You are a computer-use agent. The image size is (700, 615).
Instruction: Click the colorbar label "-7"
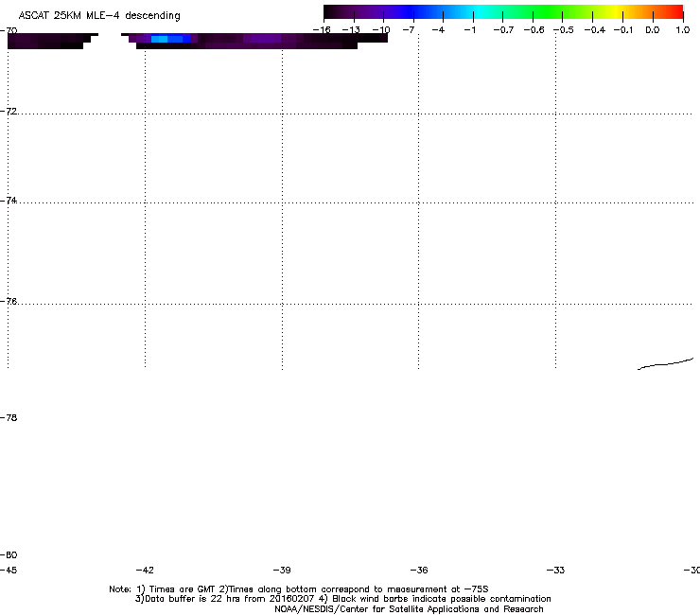pos(408,30)
